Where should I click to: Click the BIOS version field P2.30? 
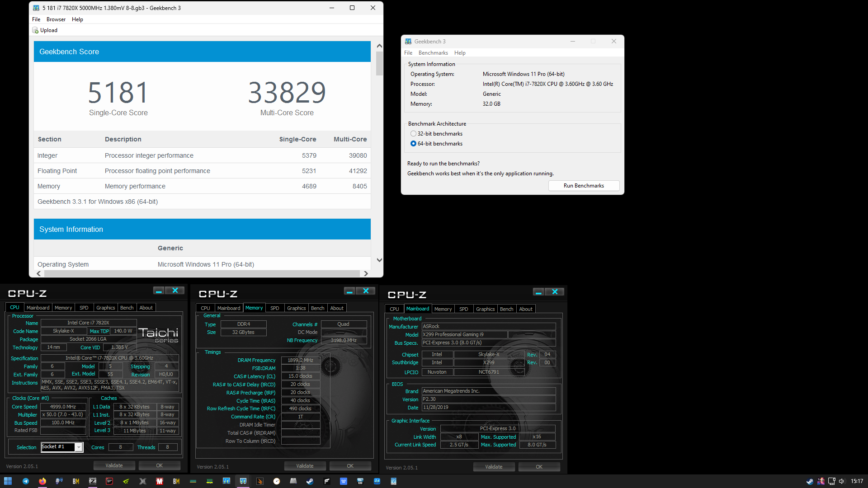(x=489, y=399)
